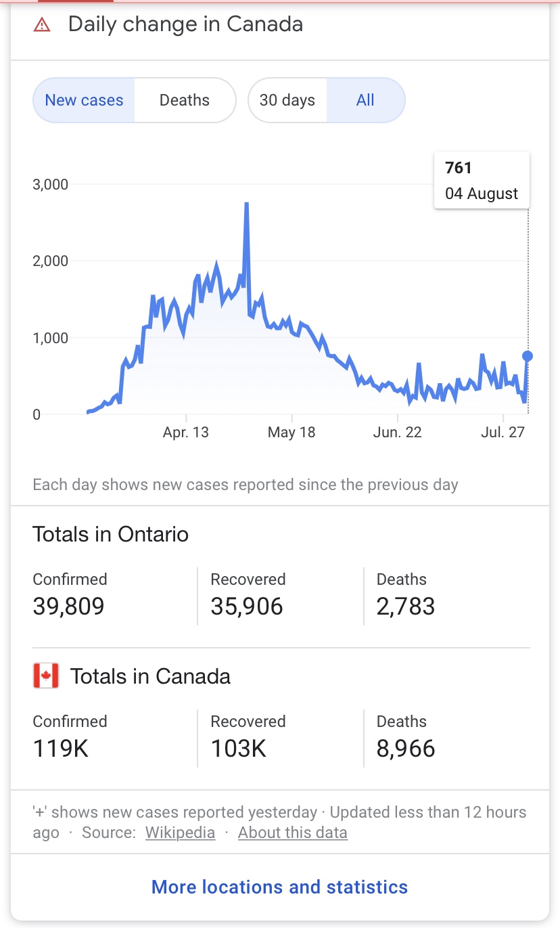Tap More locations and statistics

coord(279,887)
